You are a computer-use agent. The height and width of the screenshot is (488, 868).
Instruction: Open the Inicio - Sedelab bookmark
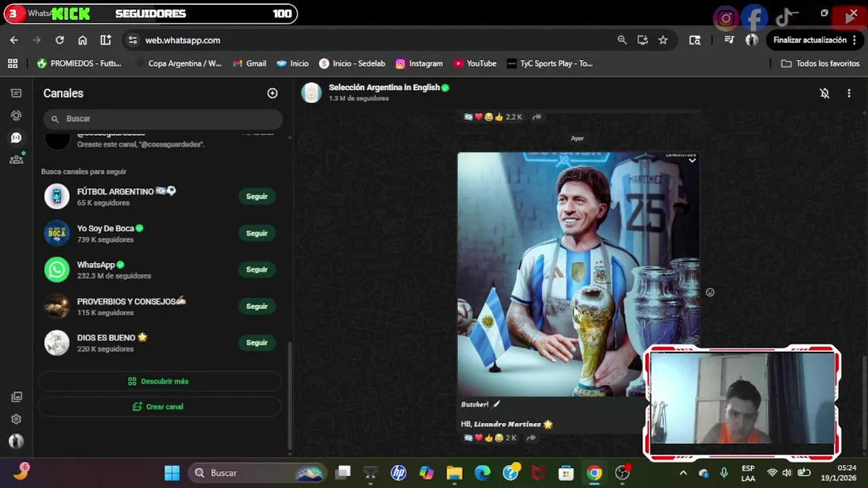352,63
